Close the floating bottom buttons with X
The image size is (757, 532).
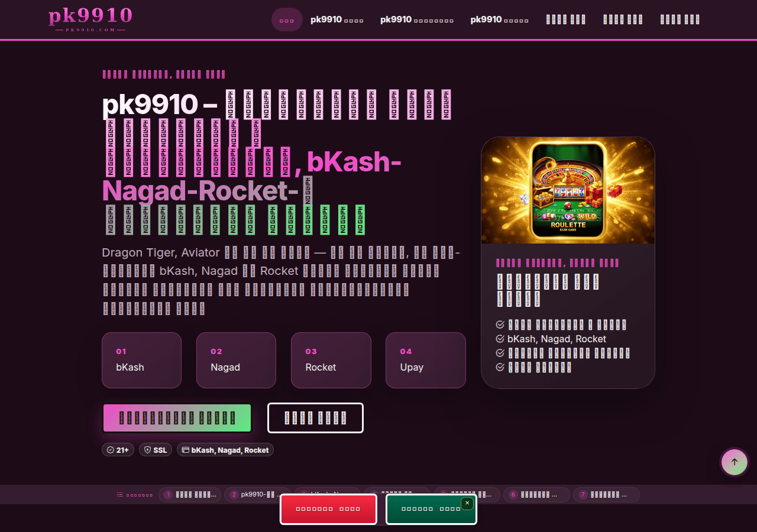tap(467, 503)
